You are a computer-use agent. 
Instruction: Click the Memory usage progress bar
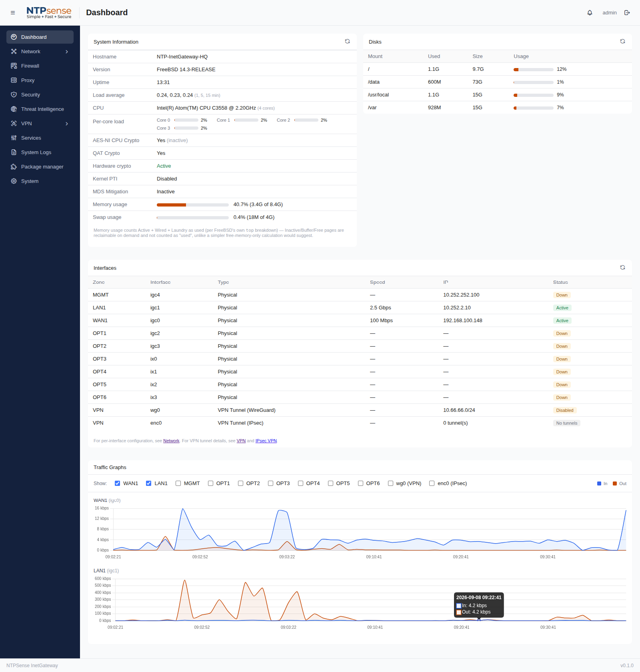pos(192,205)
